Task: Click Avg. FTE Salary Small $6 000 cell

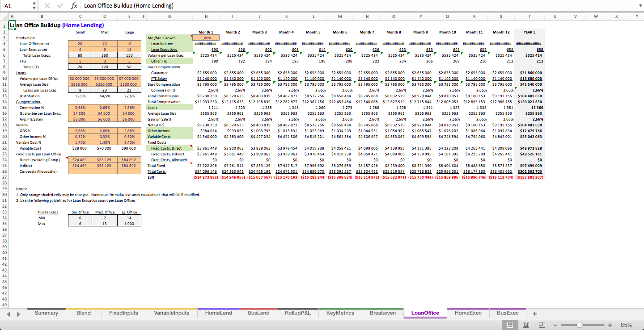Action: 80,119
